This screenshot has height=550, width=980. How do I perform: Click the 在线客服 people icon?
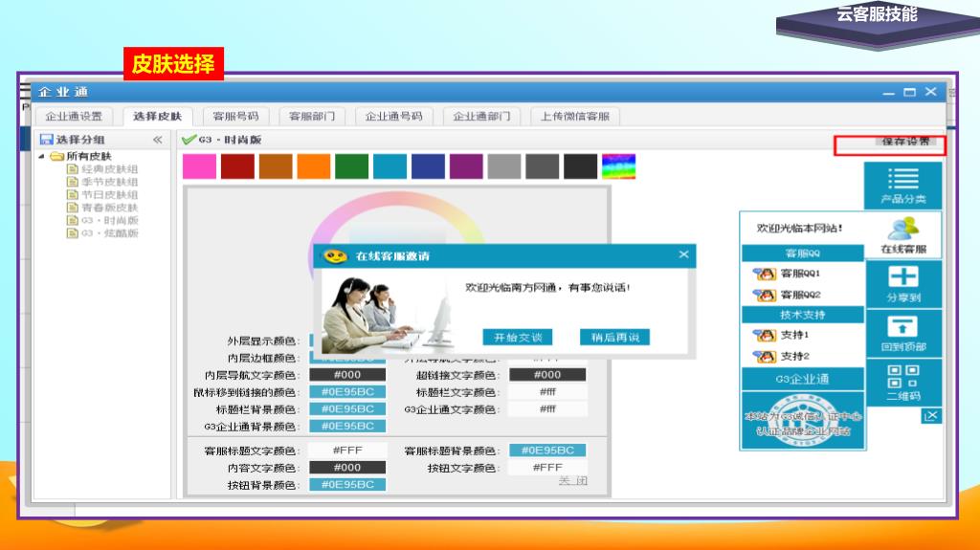(x=903, y=229)
